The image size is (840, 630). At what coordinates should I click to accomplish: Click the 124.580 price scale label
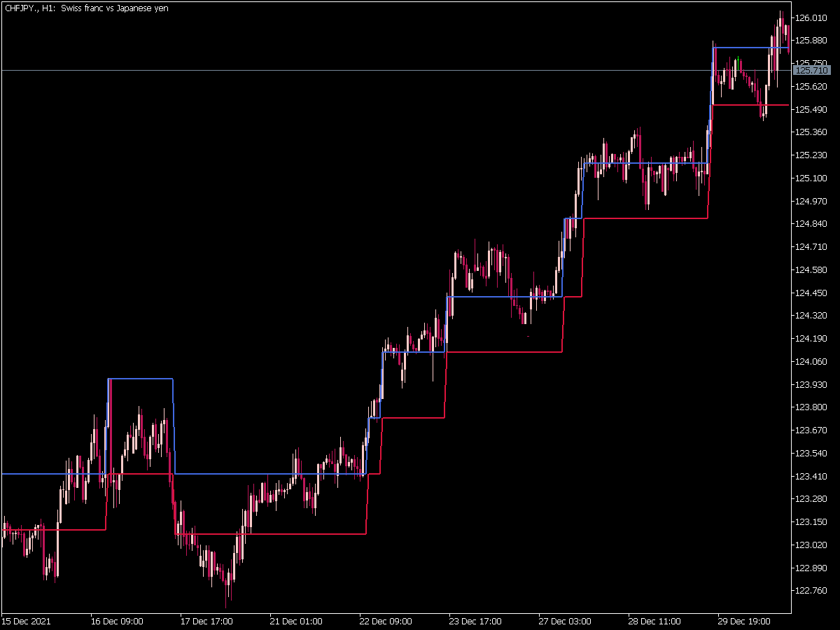click(812, 269)
